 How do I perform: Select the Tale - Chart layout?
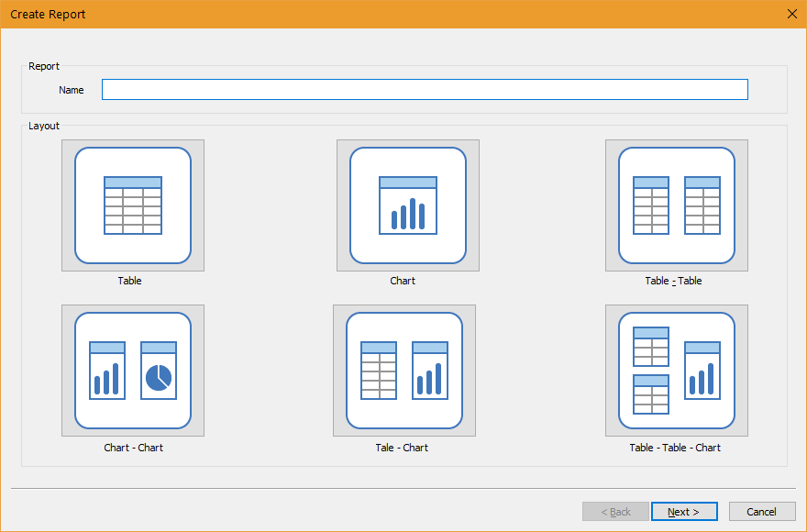[x=403, y=370]
